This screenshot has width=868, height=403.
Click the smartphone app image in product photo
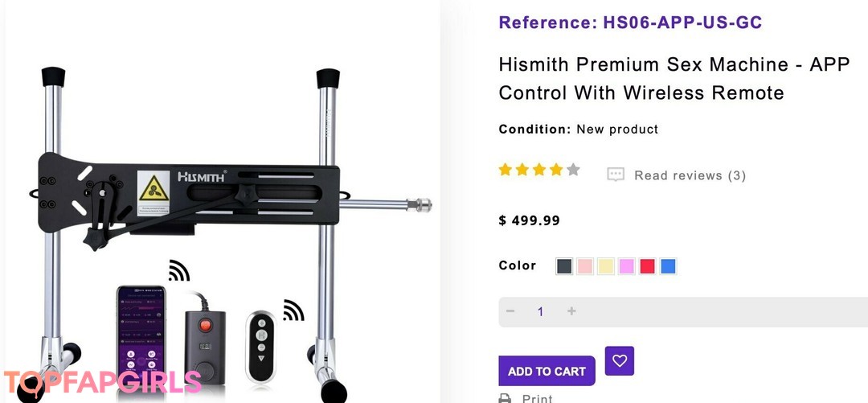[x=141, y=332]
